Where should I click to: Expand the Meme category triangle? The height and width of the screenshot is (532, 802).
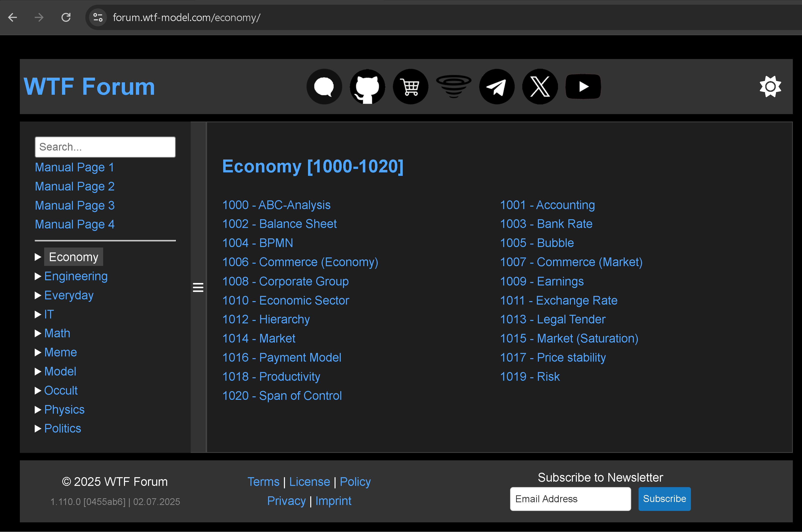click(x=38, y=352)
